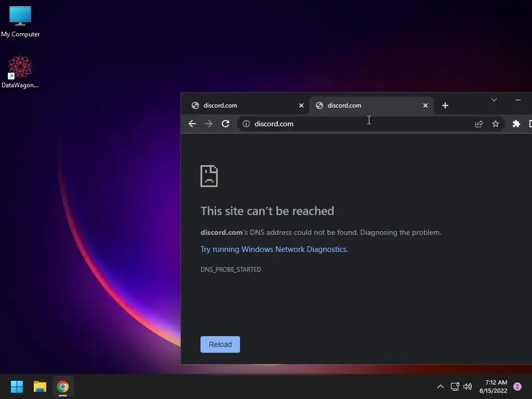532x399 pixels.
Task: Open volume control tray icon
Action: pyautogui.click(x=468, y=387)
